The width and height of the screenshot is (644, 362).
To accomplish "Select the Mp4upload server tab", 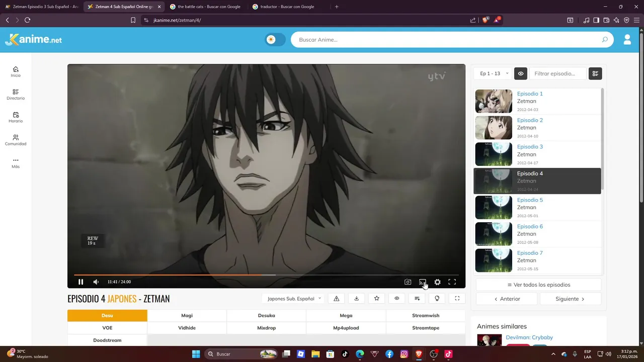I will (x=346, y=328).
